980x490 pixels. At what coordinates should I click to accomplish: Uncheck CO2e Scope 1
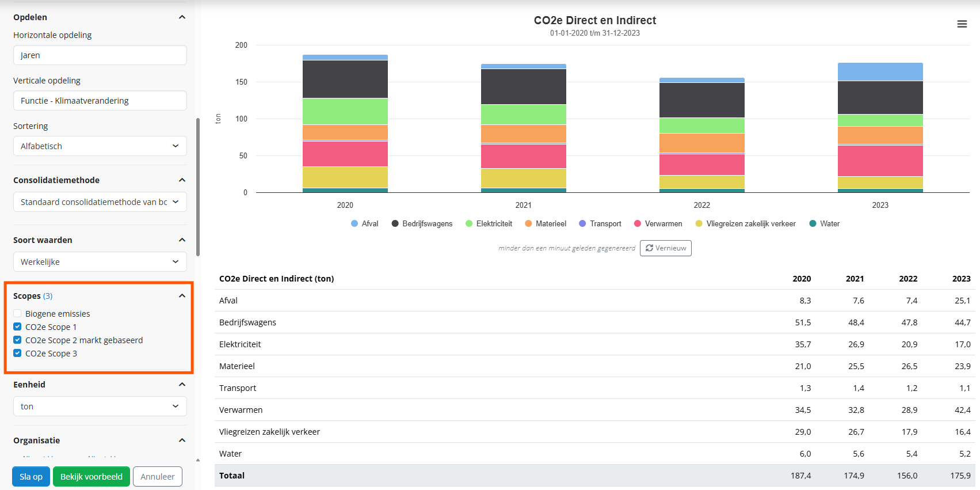(17, 327)
